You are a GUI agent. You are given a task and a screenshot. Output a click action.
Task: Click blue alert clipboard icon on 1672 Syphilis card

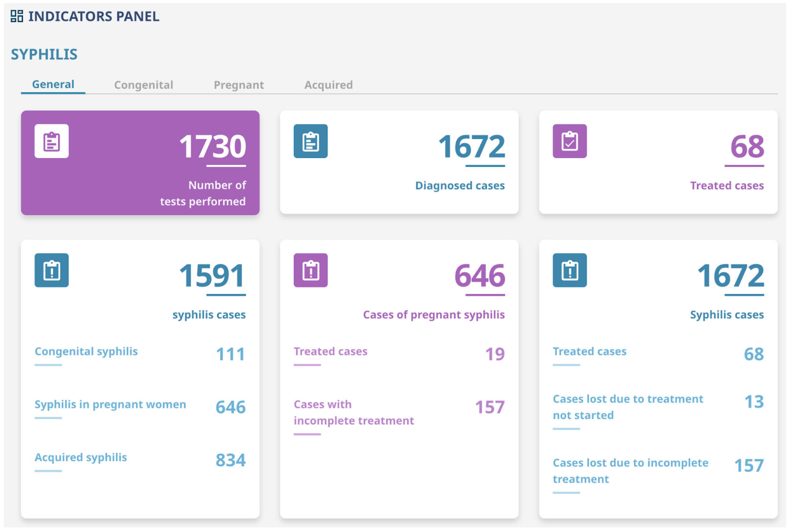570,270
